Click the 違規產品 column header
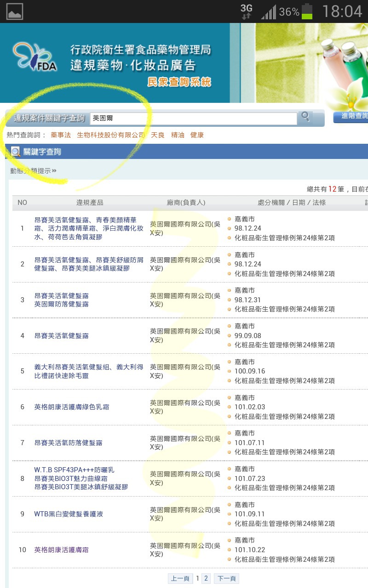The height and width of the screenshot is (588, 368). [x=90, y=203]
